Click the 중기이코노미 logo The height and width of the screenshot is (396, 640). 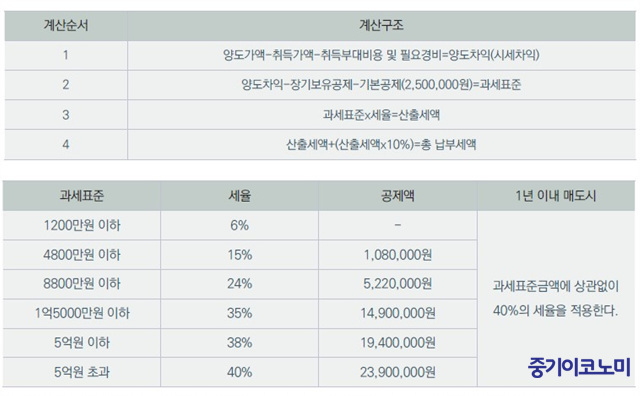click(x=579, y=368)
